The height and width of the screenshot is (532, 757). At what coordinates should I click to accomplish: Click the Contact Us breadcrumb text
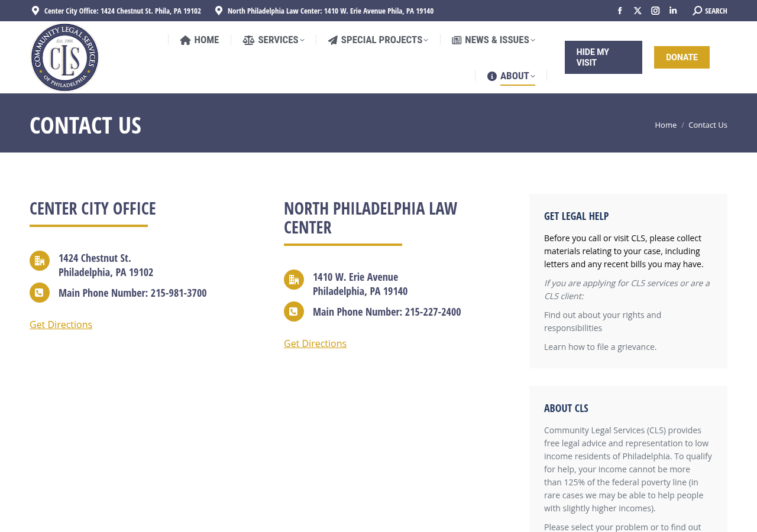708,125
